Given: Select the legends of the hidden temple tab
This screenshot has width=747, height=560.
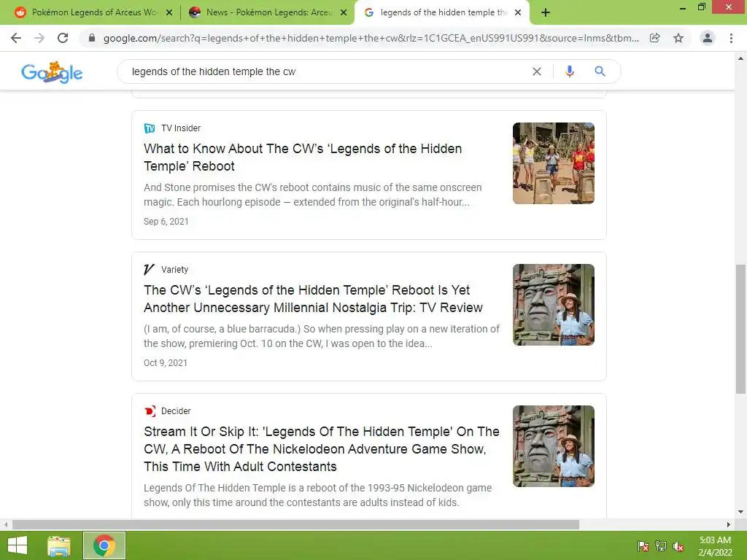Looking at the screenshot, I should pyautogui.click(x=442, y=12).
